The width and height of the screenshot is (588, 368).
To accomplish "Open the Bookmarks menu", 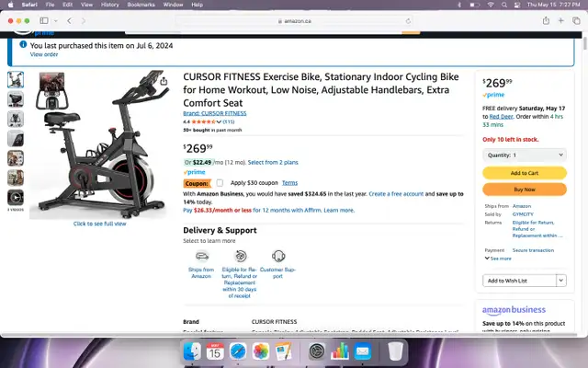I will coord(141,5).
